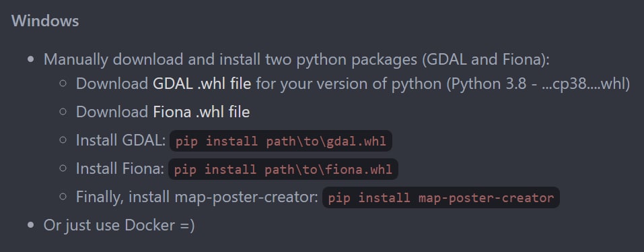The width and height of the screenshot is (644, 252).
Task: Open the GDAL .whl file link
Action: [202, 84]
